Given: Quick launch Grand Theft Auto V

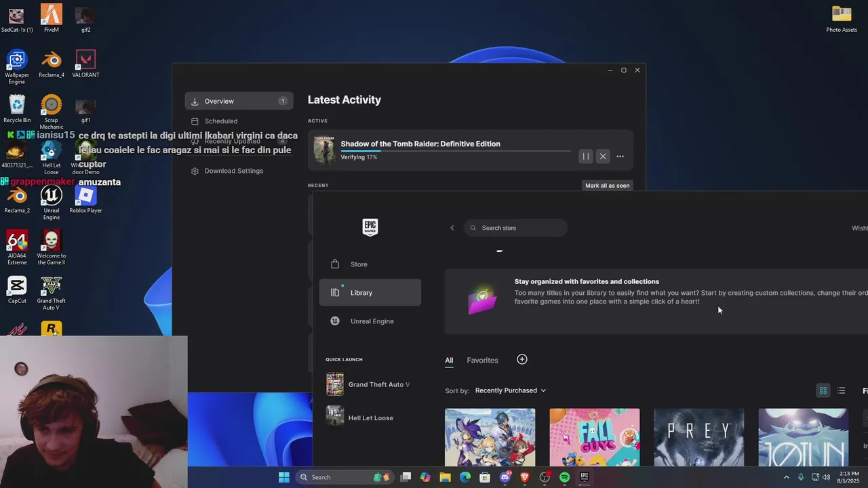Looking at the screenshot, I should (370, 384).
